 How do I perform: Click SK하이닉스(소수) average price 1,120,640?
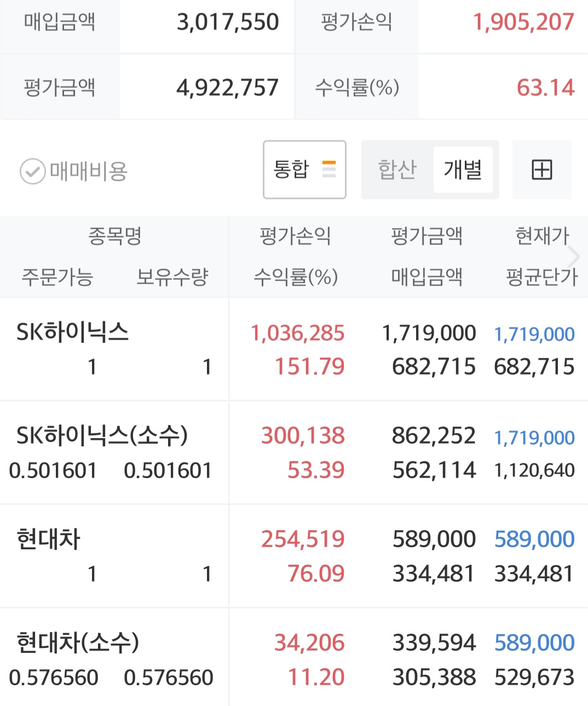click(534, 470)
